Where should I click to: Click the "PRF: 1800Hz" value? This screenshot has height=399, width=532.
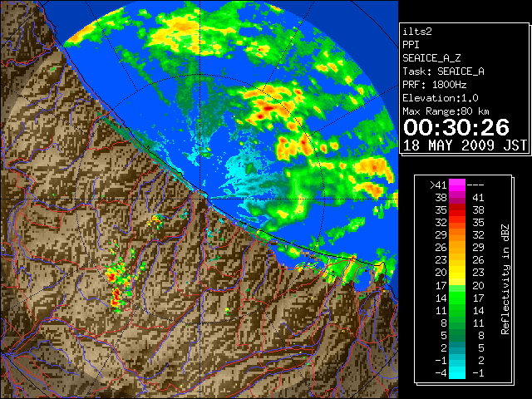coord(435,85)
